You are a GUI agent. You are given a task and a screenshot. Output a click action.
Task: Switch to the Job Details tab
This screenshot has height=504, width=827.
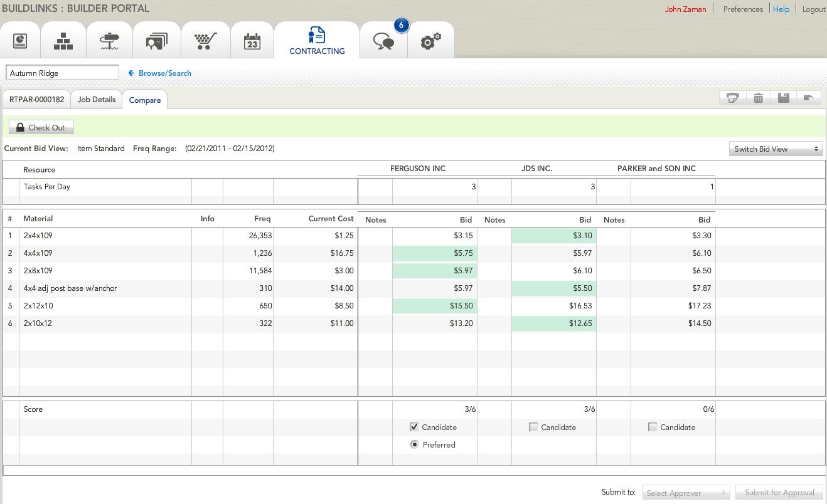(x=96, y=100)
